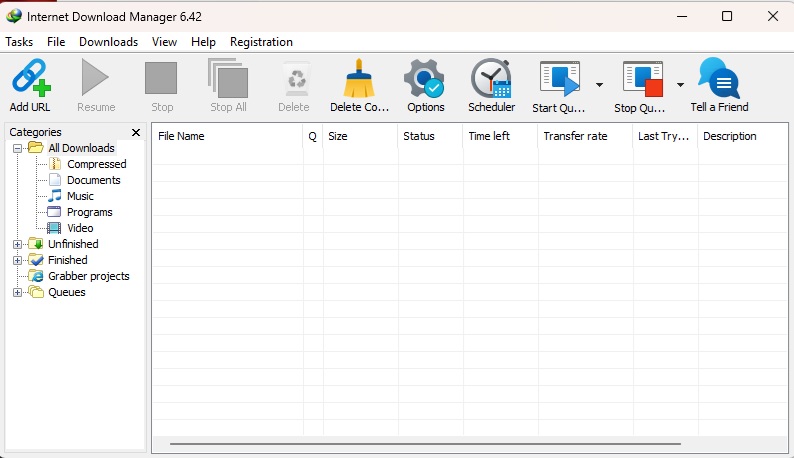The height and width of the screenshot is (458, 794).
Task: Select the All Downloads category
Action: (x=82, y=148)
